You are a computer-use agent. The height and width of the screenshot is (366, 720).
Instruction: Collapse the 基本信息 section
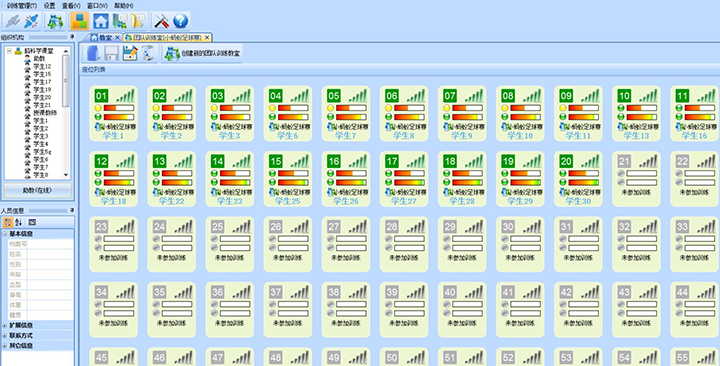5,234
